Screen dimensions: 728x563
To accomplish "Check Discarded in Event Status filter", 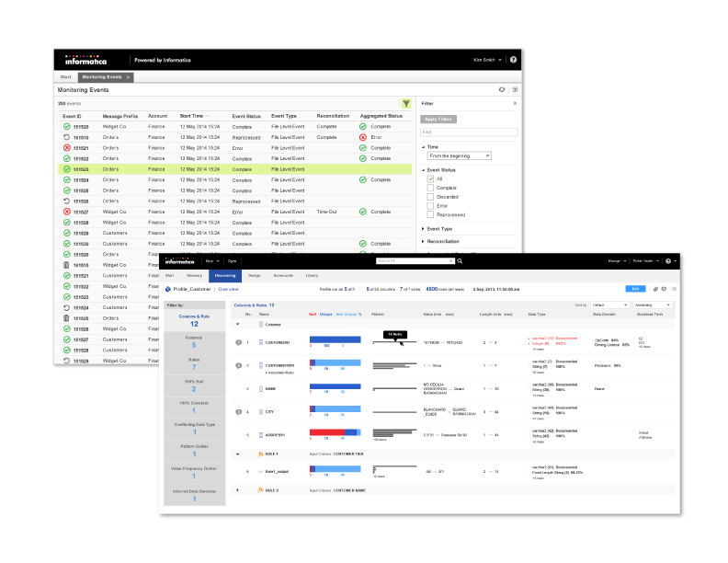I will (x=430, y=197).
